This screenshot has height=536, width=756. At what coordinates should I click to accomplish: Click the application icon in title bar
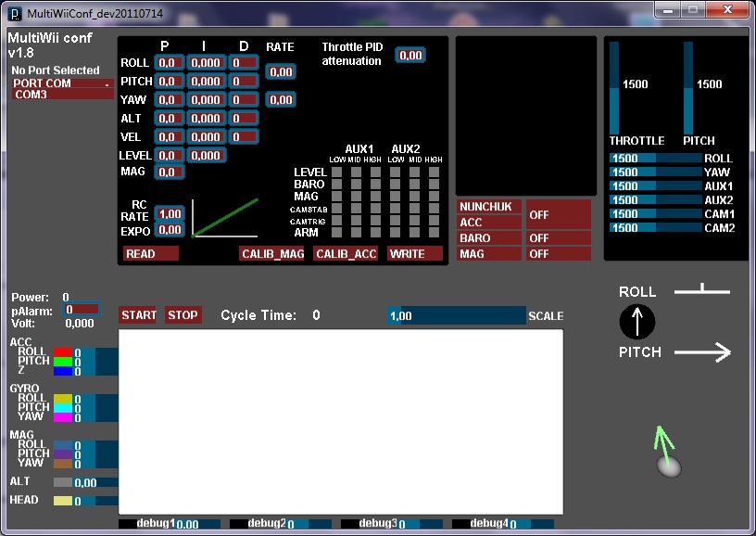click(15, 14)
